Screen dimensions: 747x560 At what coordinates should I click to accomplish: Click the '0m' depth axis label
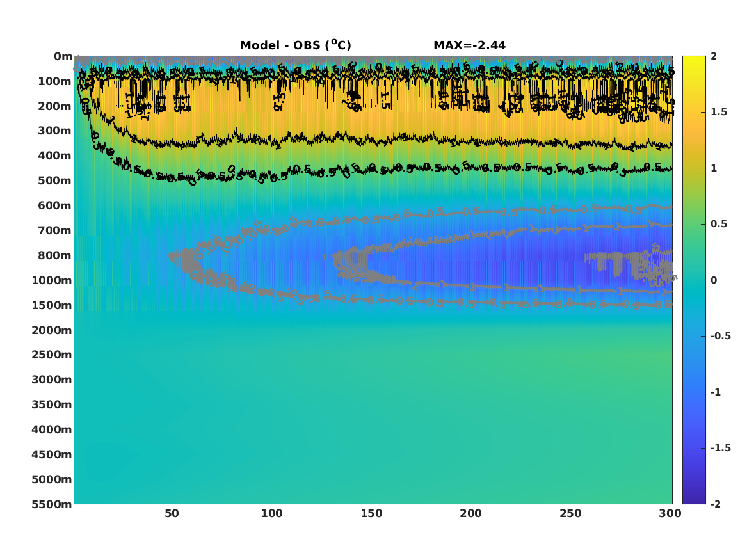(63, 57)
